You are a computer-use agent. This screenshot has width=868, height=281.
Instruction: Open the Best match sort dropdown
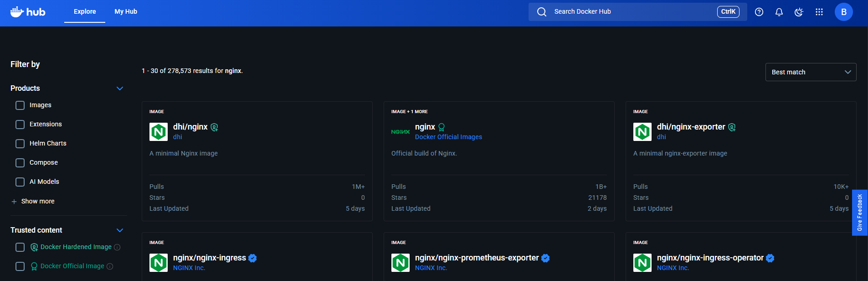[811, 72]
